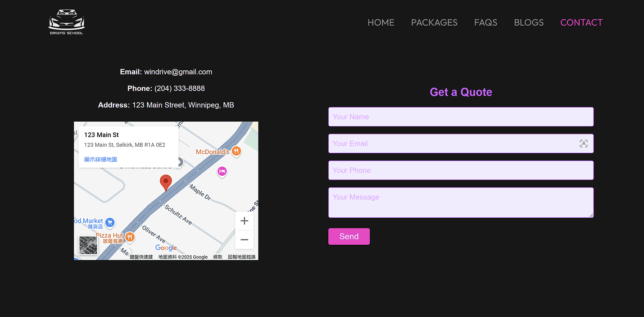The width and height of the screenshot is (644, 317).
Task: Click the autofill contact icon in Email field
Action: coord(584,143)
